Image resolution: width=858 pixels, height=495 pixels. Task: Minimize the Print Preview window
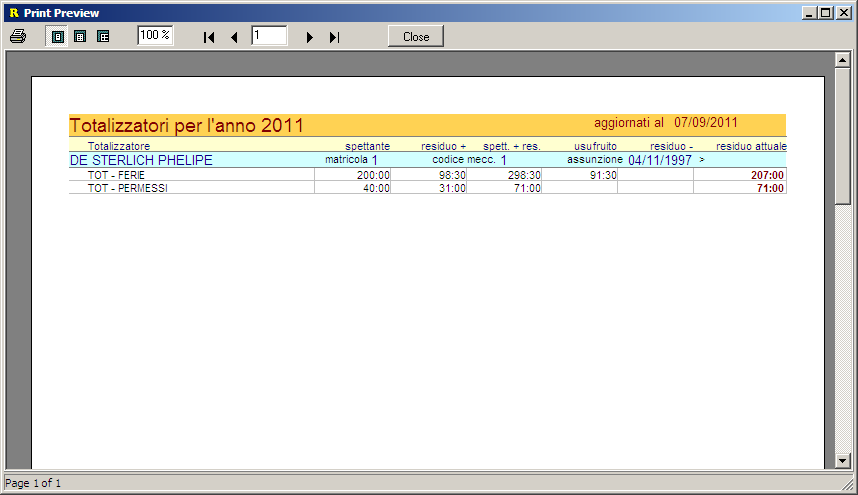pyautogui.click(x=810, y=13)
